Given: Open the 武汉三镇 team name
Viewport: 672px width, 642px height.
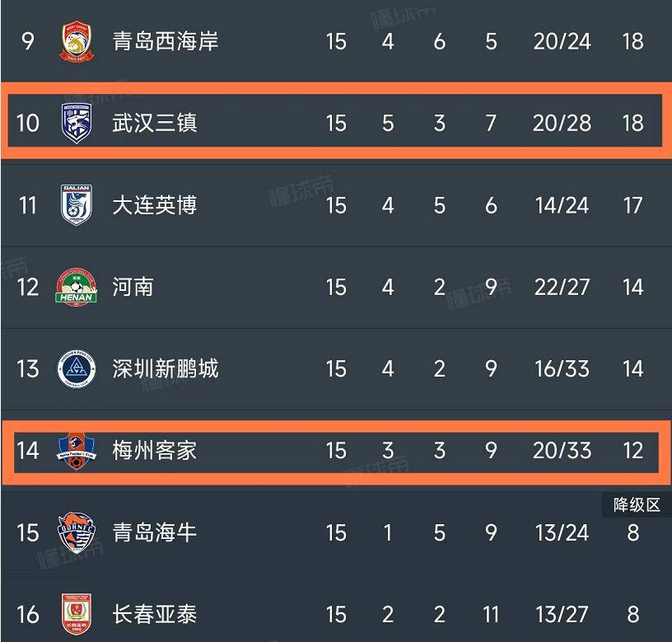Looking at the screenshot, I should coord(155,123).
